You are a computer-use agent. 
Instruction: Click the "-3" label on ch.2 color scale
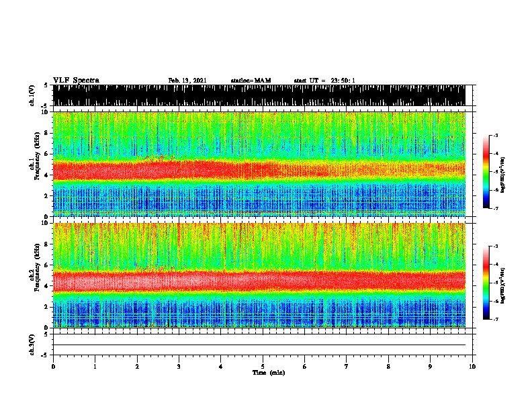pyautogui.click(x=495, y=246)
